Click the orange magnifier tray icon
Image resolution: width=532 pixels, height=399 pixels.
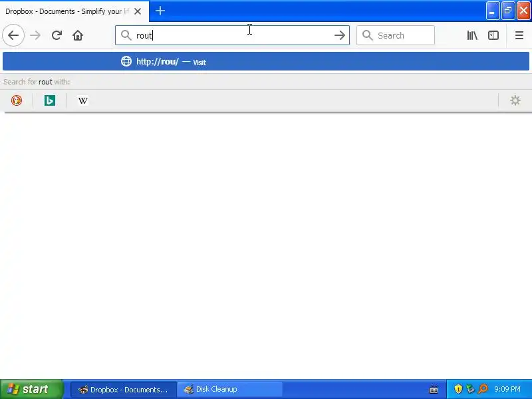[483, 389]
